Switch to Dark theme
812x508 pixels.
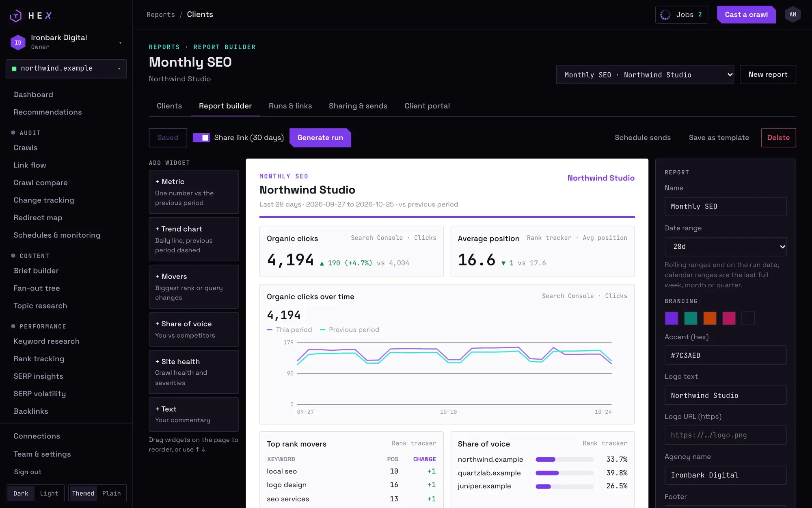[x=21, y=493]
